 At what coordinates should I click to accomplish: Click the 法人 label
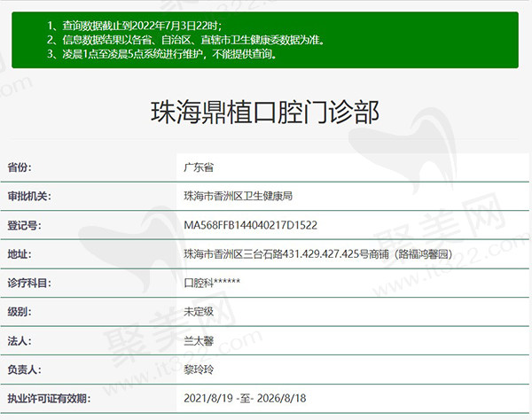(x=20, y=341)
